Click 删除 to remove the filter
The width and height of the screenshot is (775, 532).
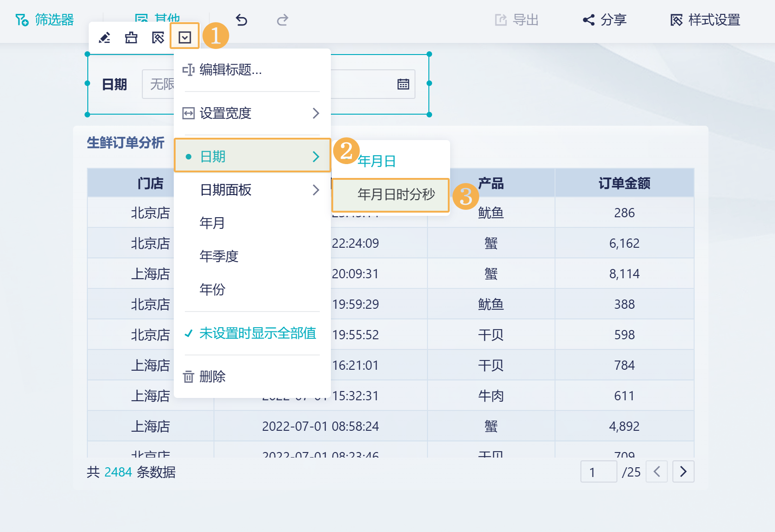pos(252,377)
